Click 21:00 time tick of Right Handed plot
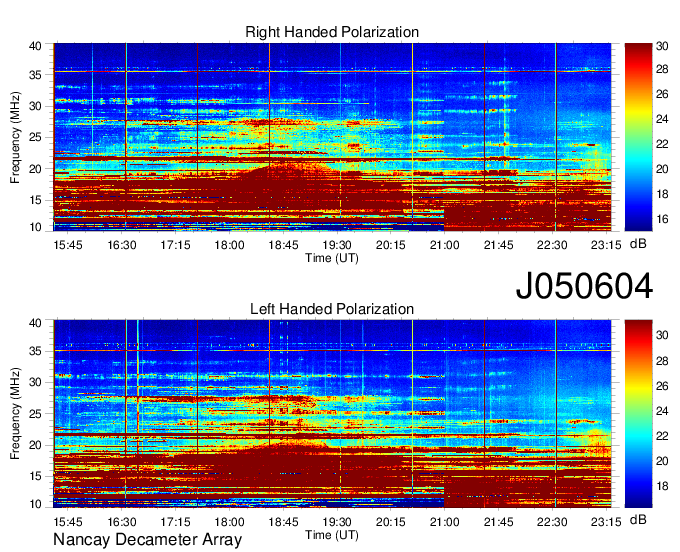The width and height of the screenshot is (680, 552). (x=445, y=245)
